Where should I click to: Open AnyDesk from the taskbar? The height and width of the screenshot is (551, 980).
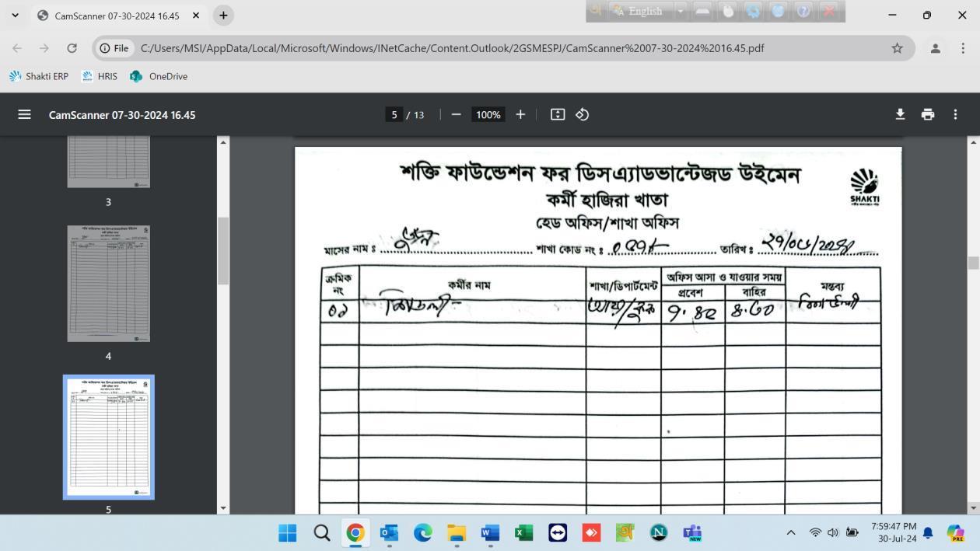[x=591, y=532]
